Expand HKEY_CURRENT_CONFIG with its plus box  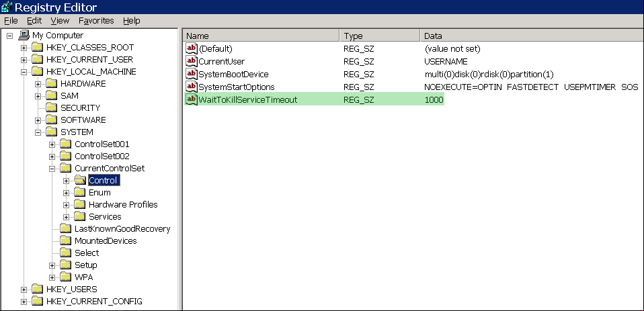pos(24,302)
